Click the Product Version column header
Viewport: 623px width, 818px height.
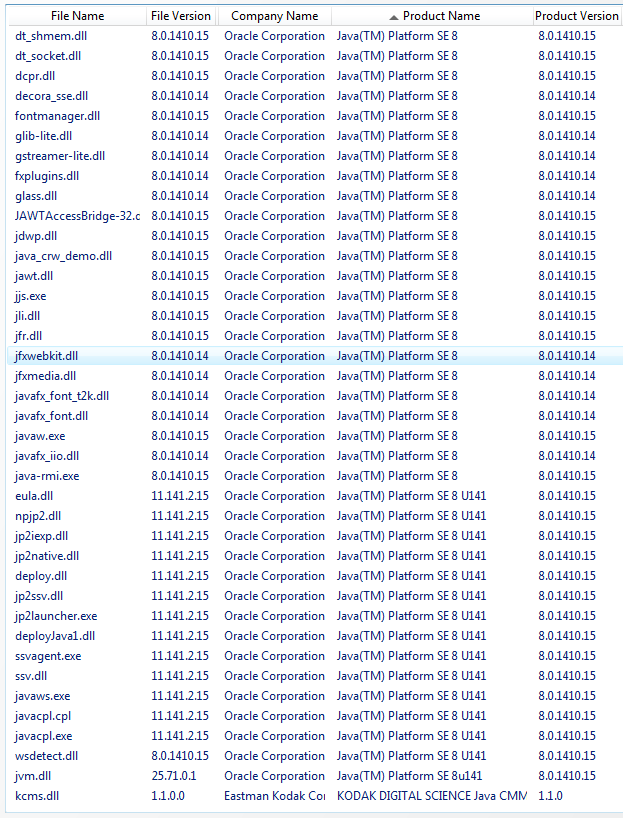click(x=576, y=16)
